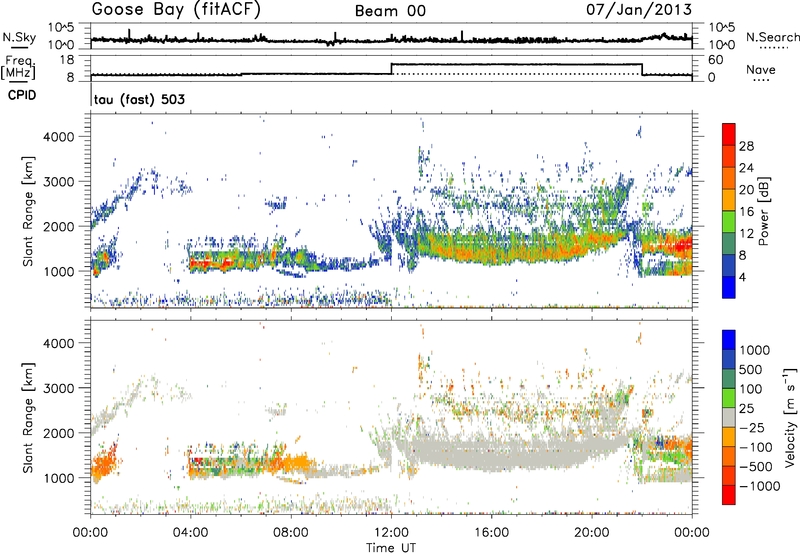This screenshot has width=800, height=554.
Task: Click the '28' tick on power colorbar
Action: [746, 146]
